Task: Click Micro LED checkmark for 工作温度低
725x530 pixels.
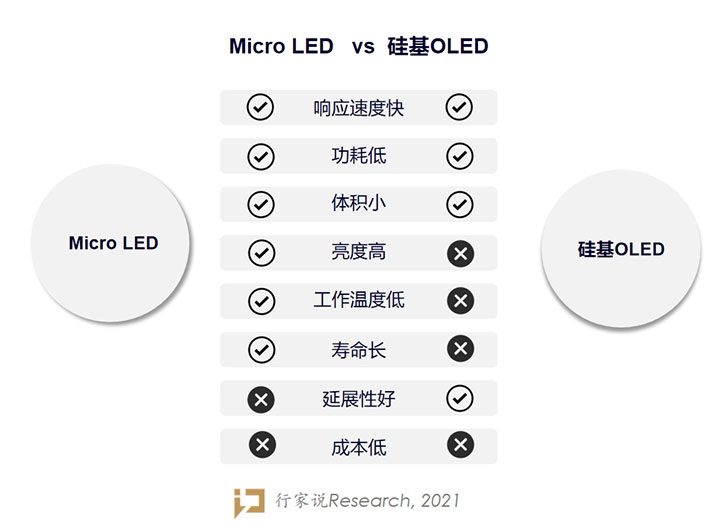Action: click(x=262, y=302)
